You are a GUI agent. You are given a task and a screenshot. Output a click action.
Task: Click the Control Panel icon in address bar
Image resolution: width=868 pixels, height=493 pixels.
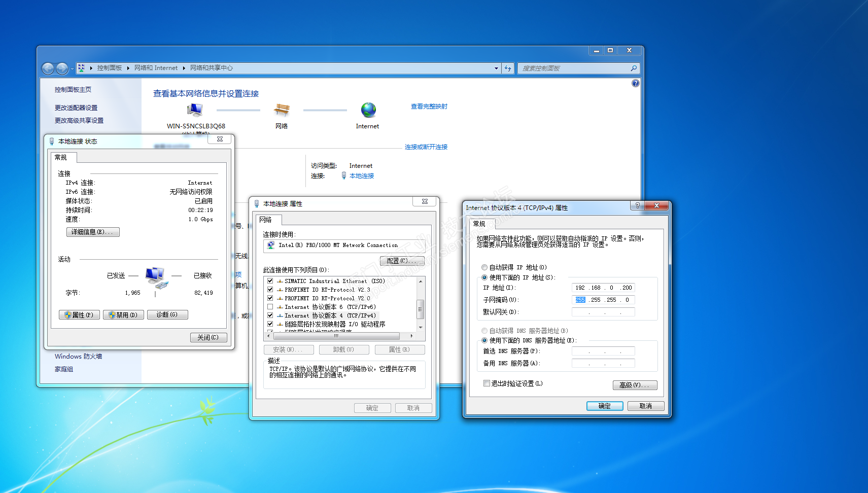[81, 68]
